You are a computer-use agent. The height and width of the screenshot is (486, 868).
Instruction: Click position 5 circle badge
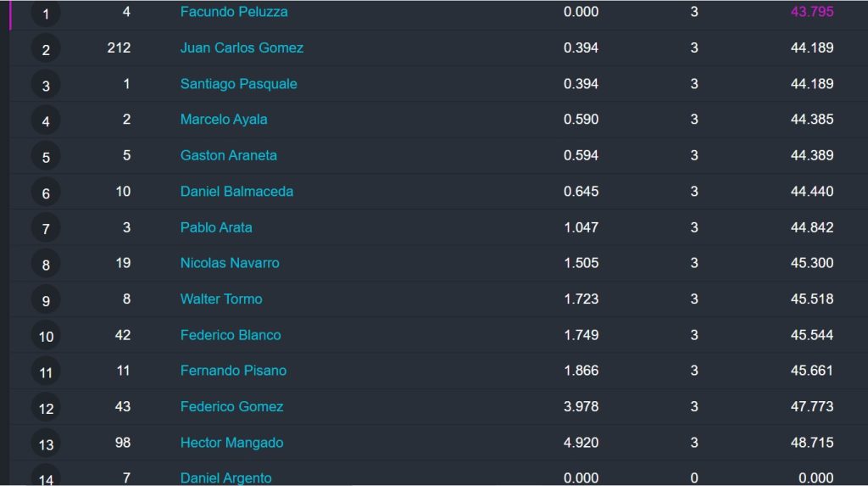coord(46,157)
